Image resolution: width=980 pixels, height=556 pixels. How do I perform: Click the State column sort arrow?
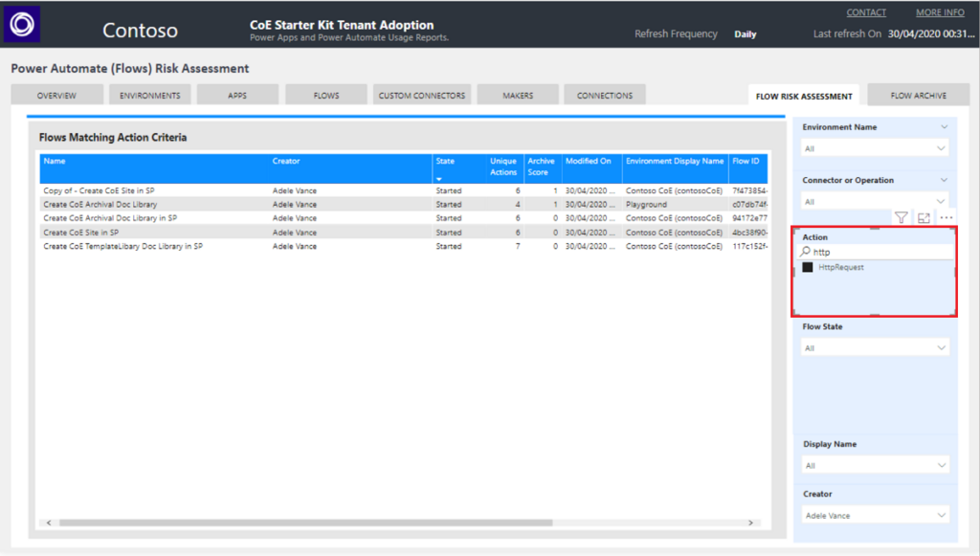(439, 179)
